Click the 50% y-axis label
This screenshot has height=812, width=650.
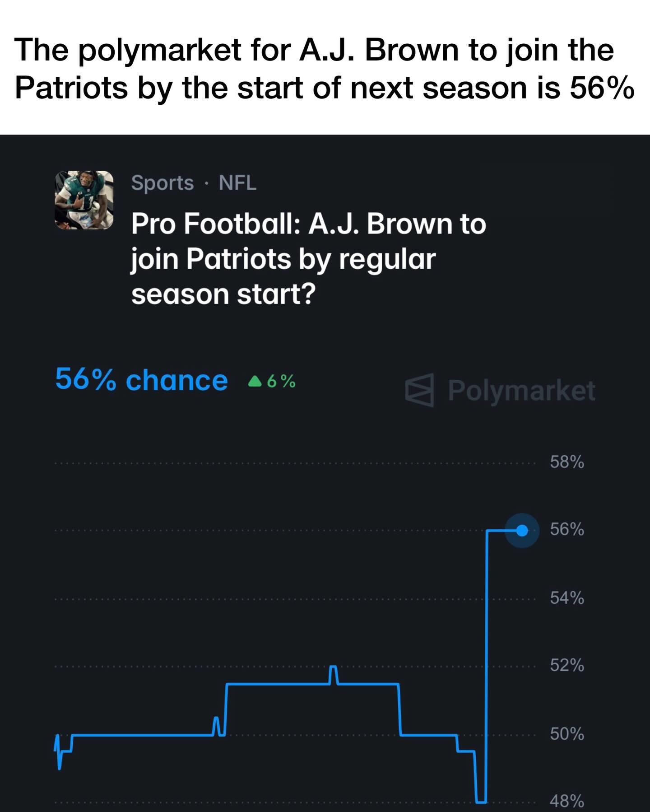(x=567, y=734)
